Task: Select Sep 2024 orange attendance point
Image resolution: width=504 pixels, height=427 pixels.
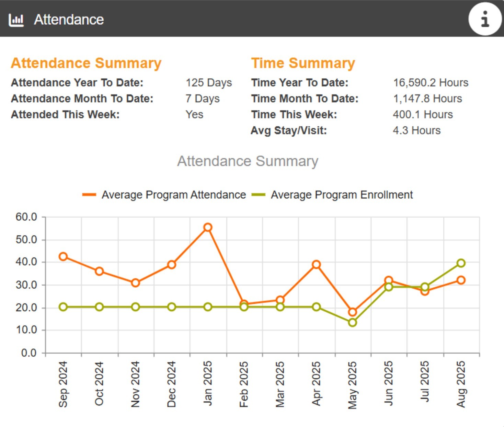Action: (x=63, y=256)
